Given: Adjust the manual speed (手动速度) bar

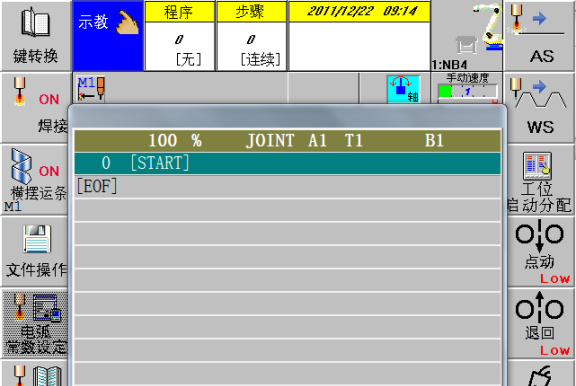Looking at the screenshot, I should (x=467, y=91).
